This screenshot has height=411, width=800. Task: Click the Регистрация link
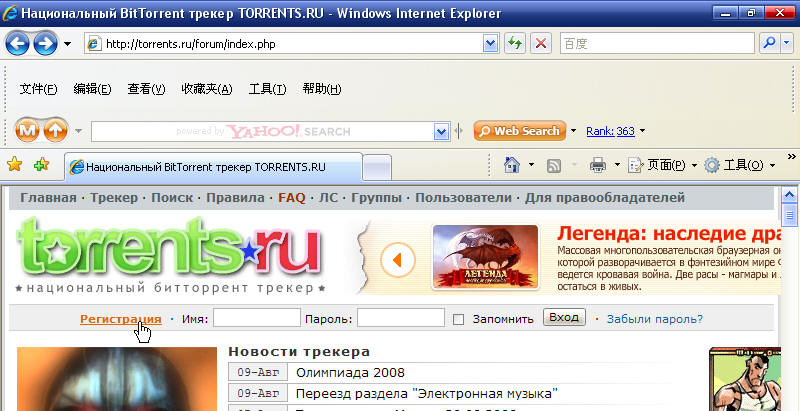[x=121, y=319]
